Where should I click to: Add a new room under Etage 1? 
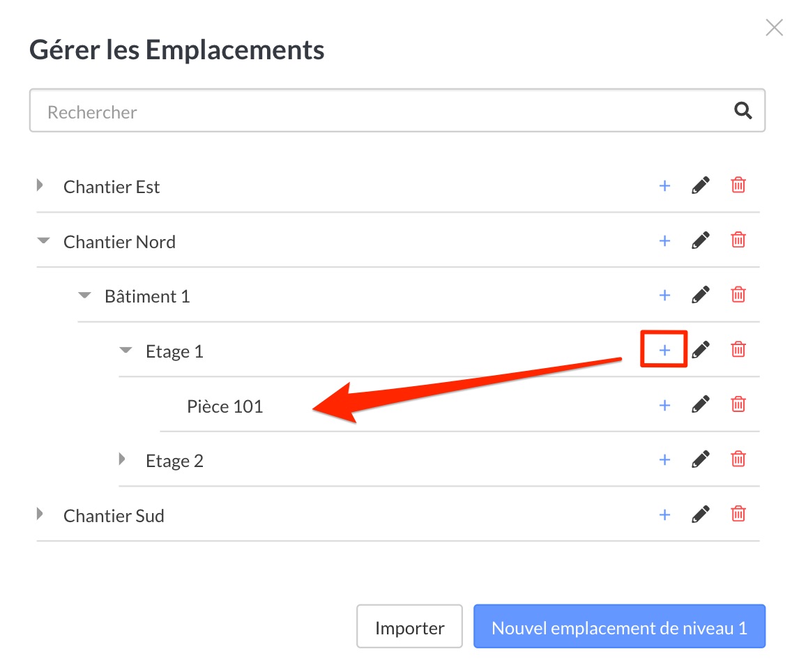tap(664, 350)
